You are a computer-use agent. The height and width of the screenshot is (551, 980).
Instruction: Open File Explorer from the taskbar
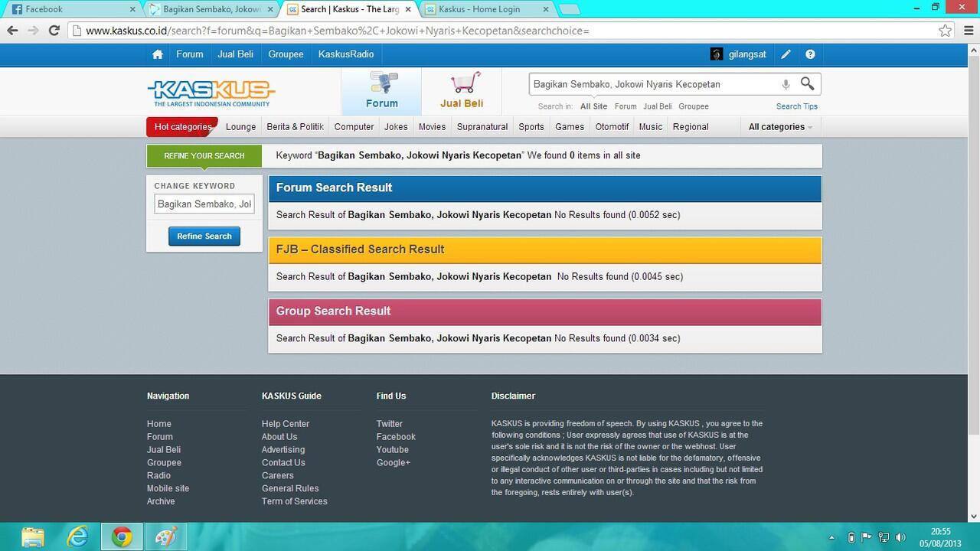pos(33,537)
